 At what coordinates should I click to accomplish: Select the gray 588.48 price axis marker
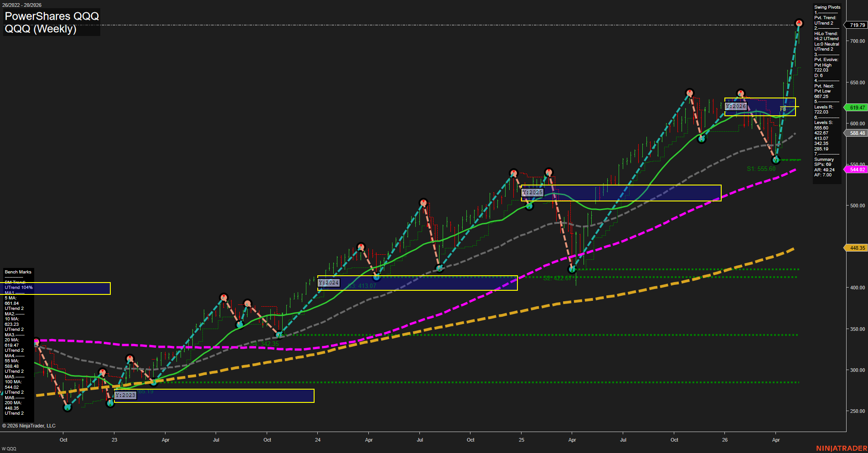tap(857, 133)
